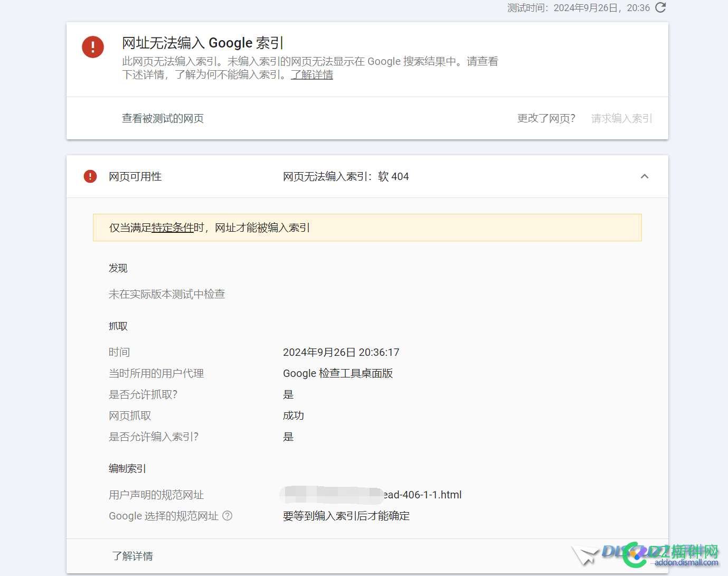The width and height of the screenshot is (728, 576).
Task: Click 查看被测试的网页 button
Action: (163, 118)
